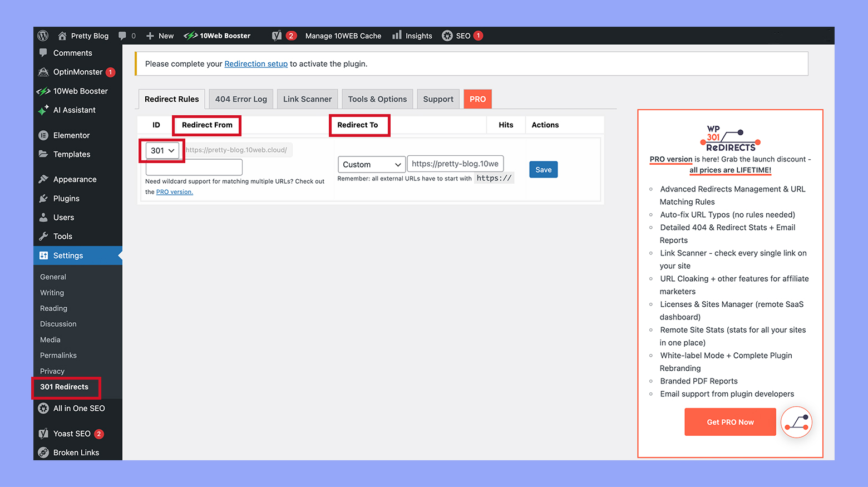The image size is (868, 487).
Task: Click the Yoast icon in top admin bar
Action: click(x=277, y=36)
